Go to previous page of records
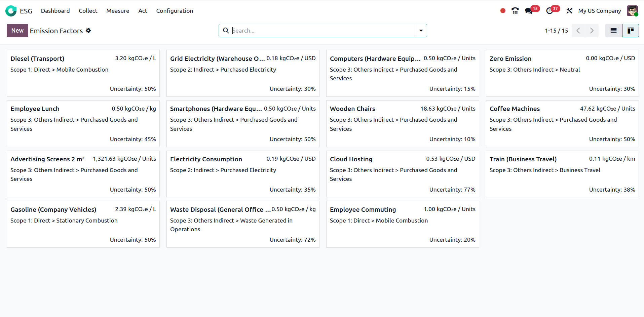Screen dimensions: 644x317 point(578,31)
